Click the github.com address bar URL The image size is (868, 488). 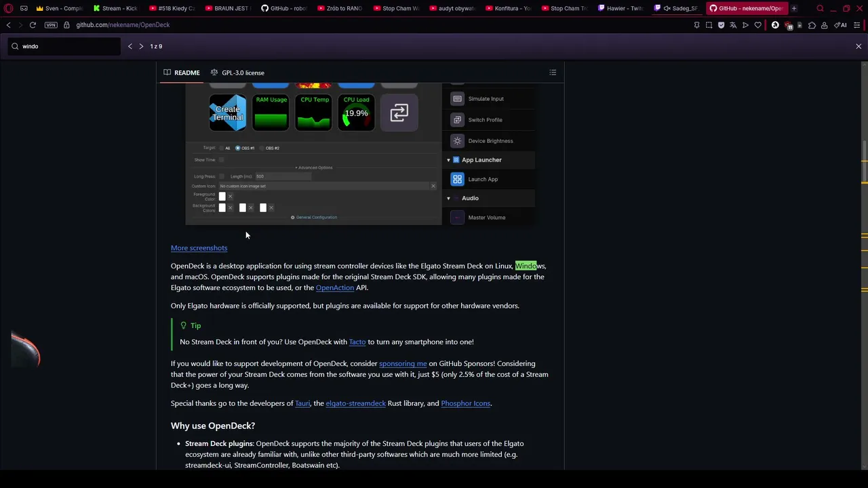coord(123,25)
